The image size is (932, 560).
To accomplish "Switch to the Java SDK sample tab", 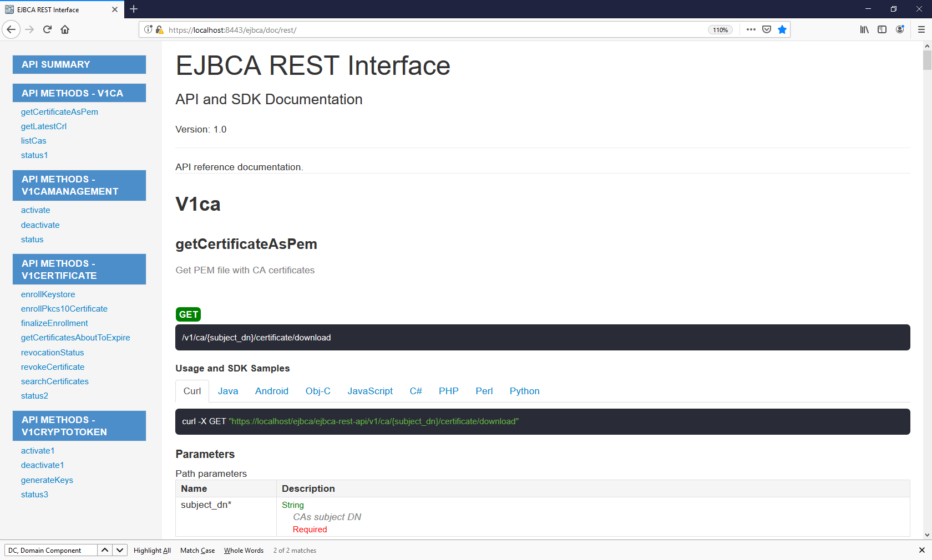I will (x=228, y=391).
